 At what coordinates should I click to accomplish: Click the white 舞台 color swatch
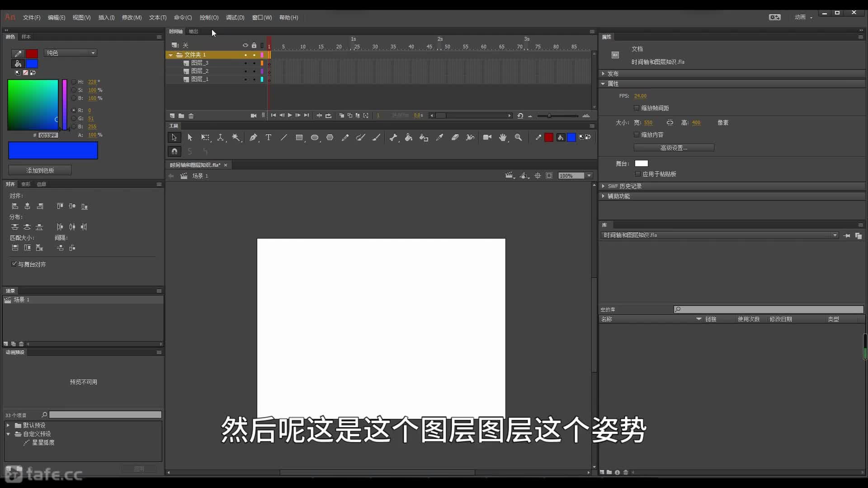[642, 164]
